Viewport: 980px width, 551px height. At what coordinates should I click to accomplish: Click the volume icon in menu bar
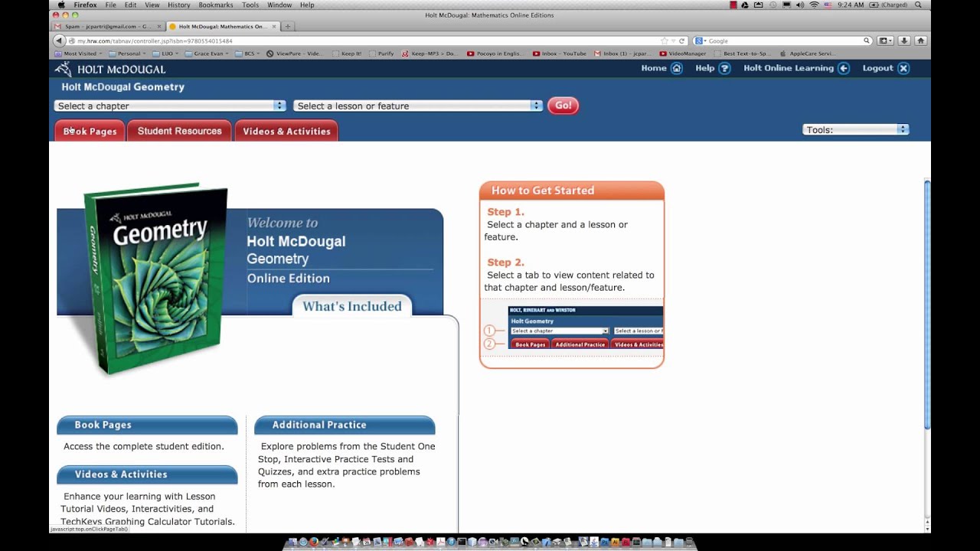coord(799,5)
